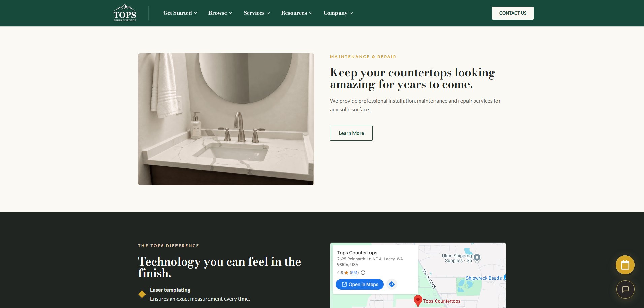Click the orange rating star icon

(346, 273)
